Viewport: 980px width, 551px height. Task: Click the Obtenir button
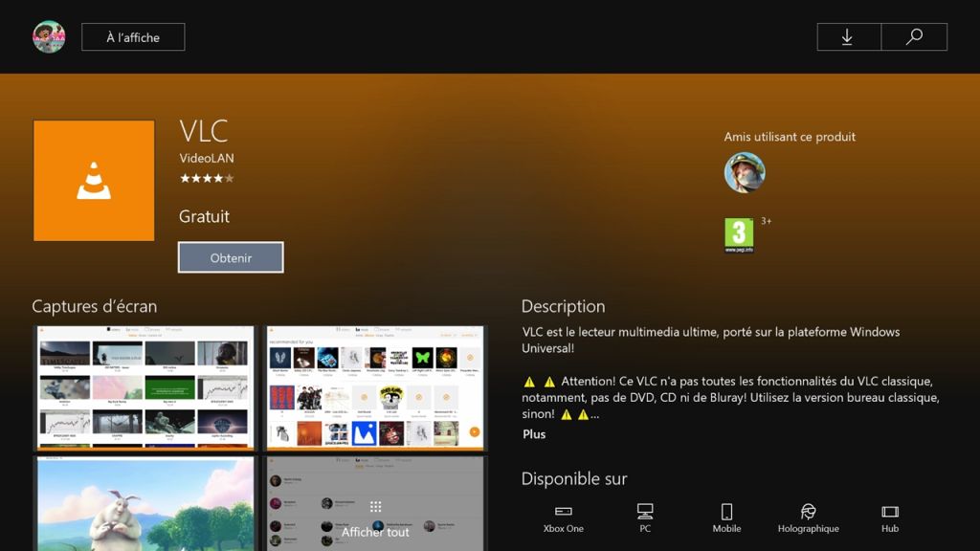tap(231, 257)
